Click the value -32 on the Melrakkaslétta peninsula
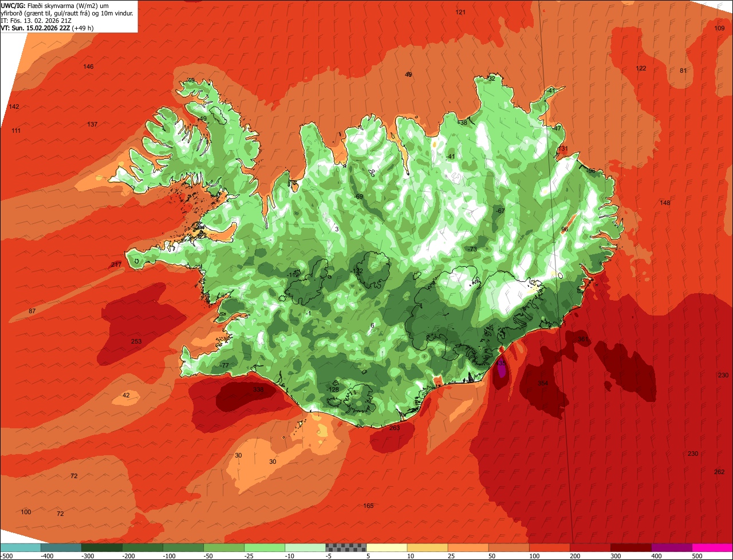 pos(491,78)
